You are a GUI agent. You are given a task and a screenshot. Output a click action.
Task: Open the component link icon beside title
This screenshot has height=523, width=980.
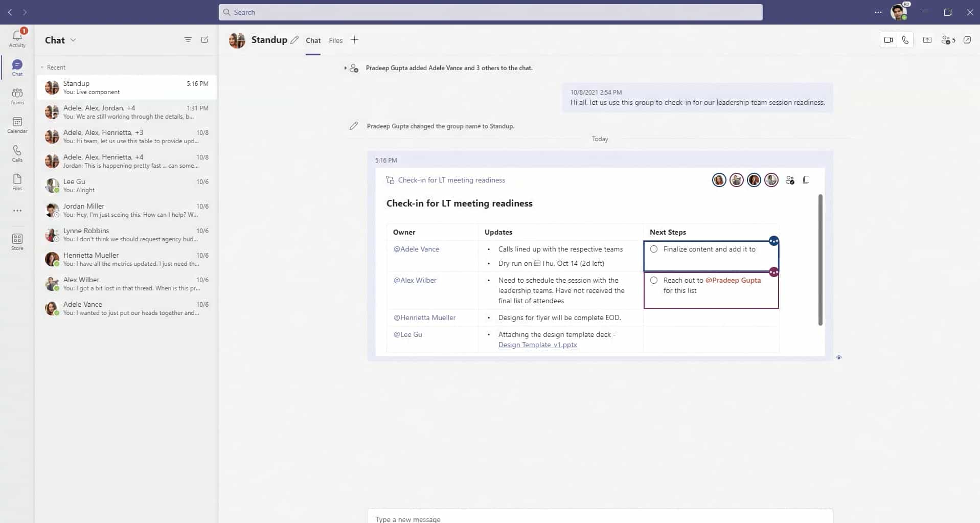point(390,180)
